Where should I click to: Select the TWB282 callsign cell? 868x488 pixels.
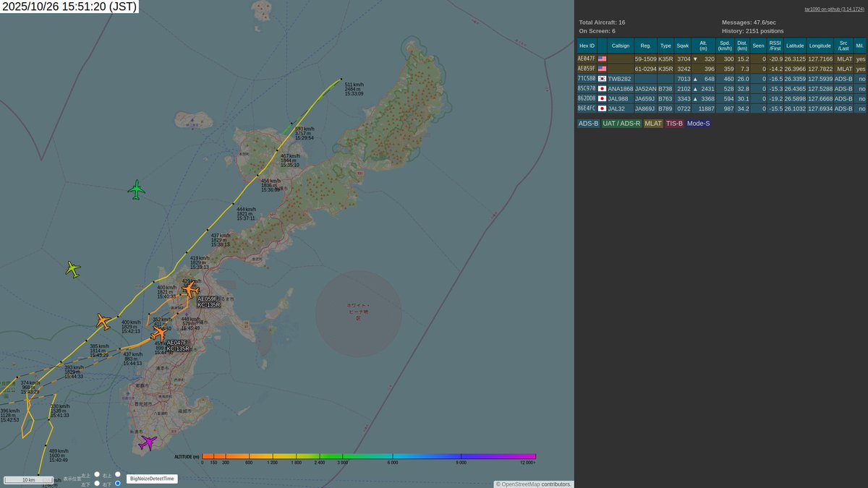pyautogui.click(x=620, y=79)
